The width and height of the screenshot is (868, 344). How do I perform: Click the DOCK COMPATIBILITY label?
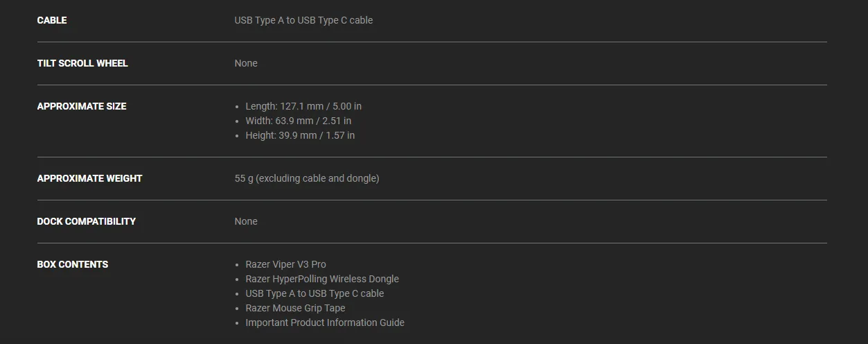pos(87,221)
